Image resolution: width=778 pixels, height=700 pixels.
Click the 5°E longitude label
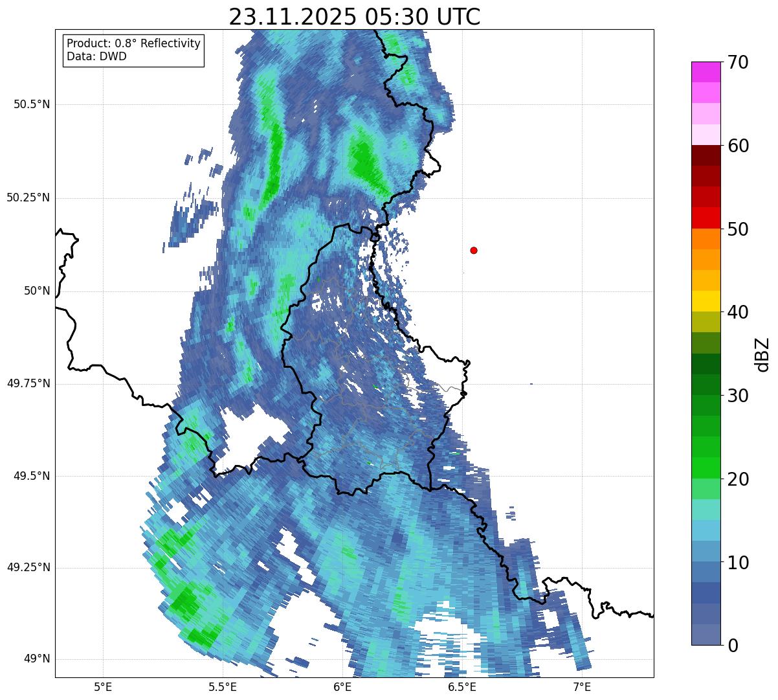(103, 686)
